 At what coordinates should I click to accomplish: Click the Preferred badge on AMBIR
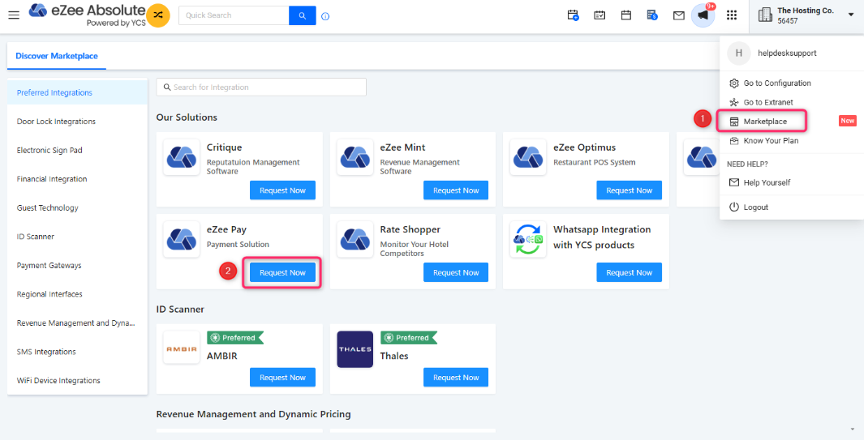tap(234, 338)
